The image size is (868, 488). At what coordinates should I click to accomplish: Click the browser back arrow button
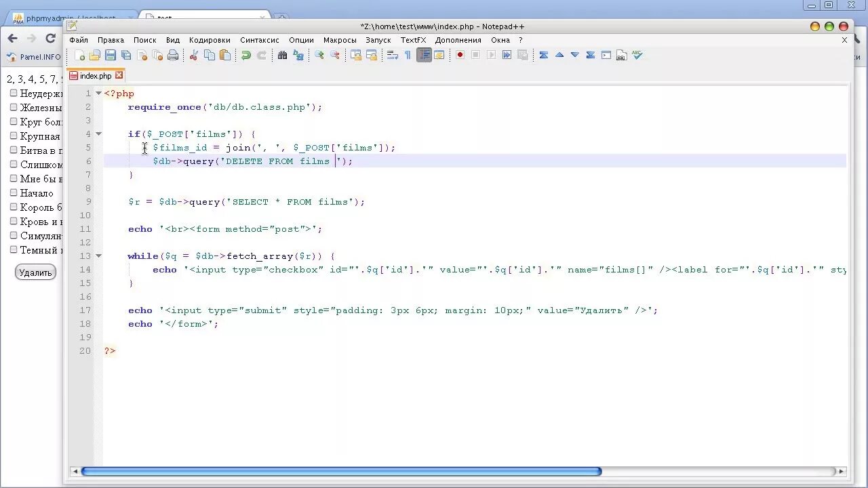12,39
